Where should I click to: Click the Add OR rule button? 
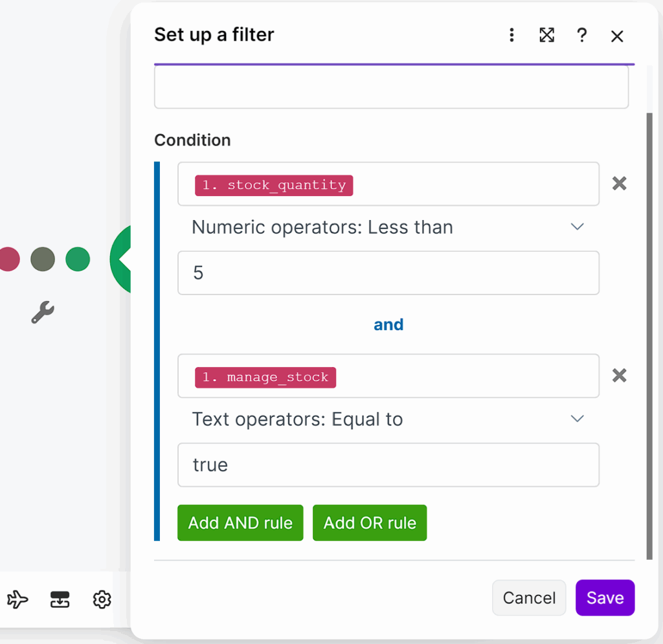pyautogui.click(x=370, y=523)
